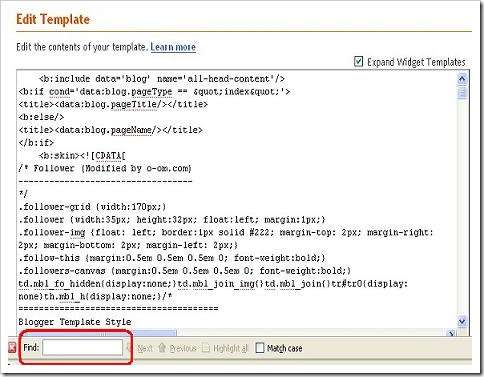Click the Previous label in Find bar
This screenshot has width=484, height=377.
pos(183,348)
